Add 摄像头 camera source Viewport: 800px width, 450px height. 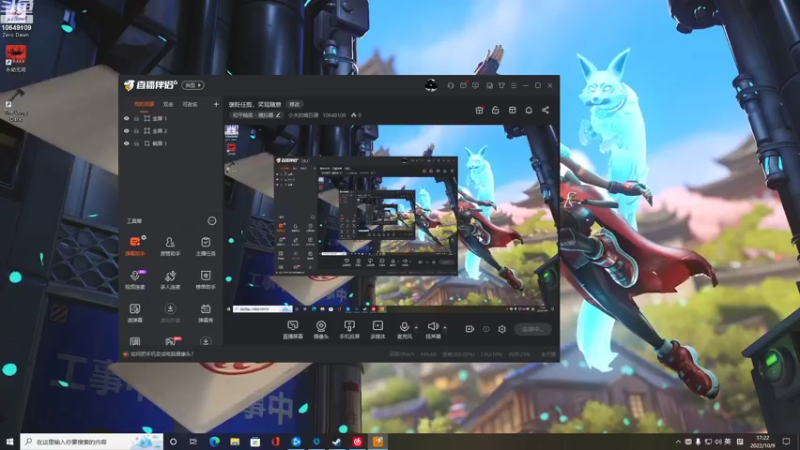321,330
